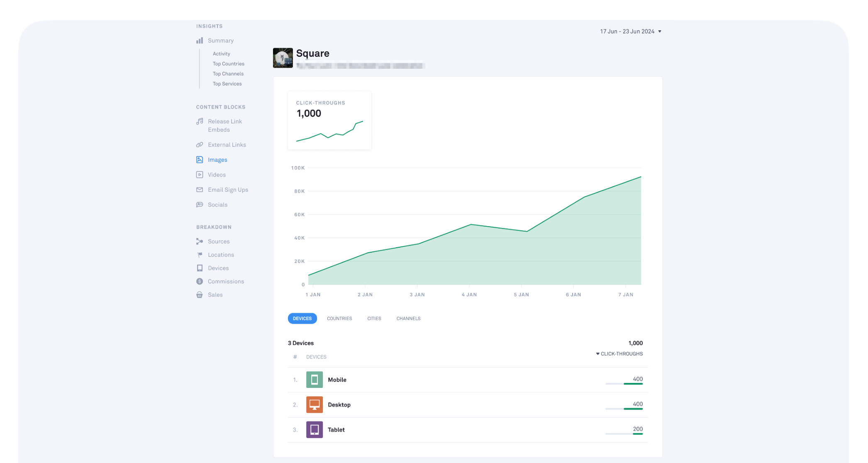Switch to the Countries tab
Screen dimensions: 868x463
pos(339,319)
